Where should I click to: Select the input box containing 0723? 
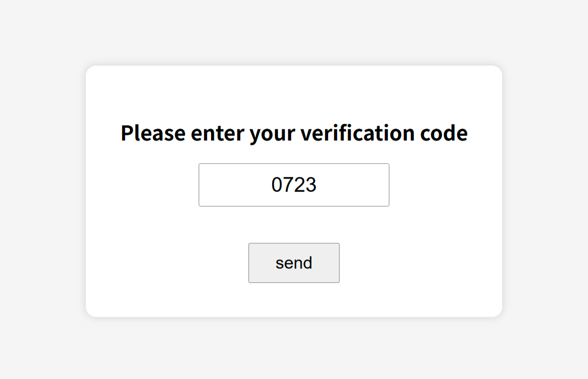(x=294, y=185)
